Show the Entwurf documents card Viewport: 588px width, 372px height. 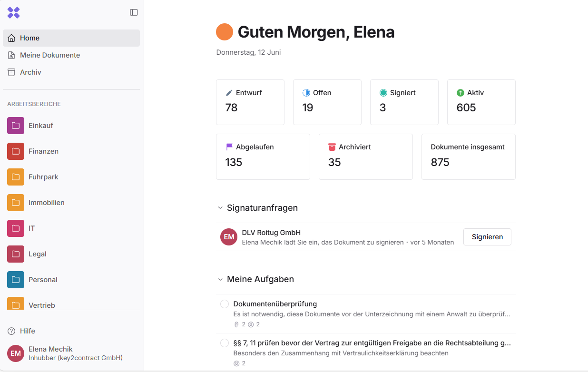tap(250, 102)
